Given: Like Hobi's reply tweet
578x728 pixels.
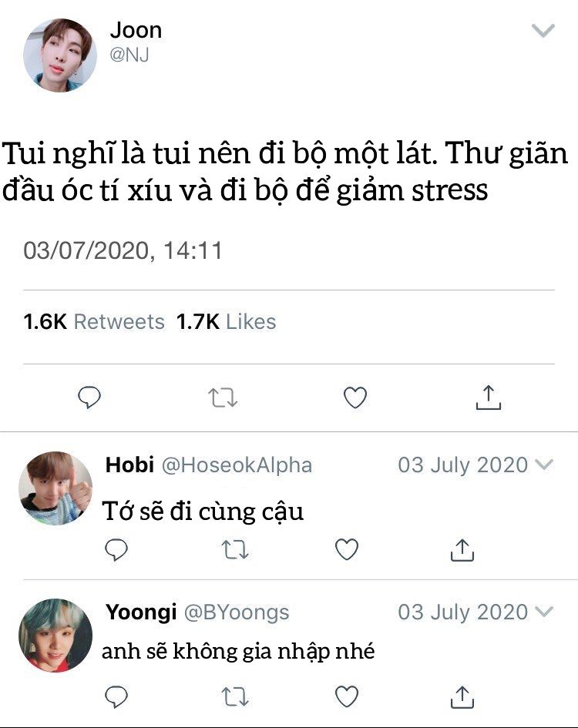Looking at the screenshot, I should [x=347, y=549].
